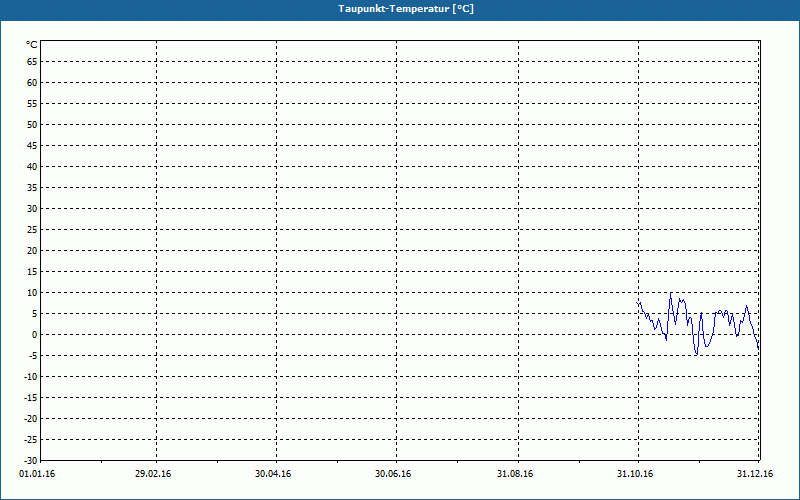
Task: Select the -10 y-axis label
Action: coord(30,377)
